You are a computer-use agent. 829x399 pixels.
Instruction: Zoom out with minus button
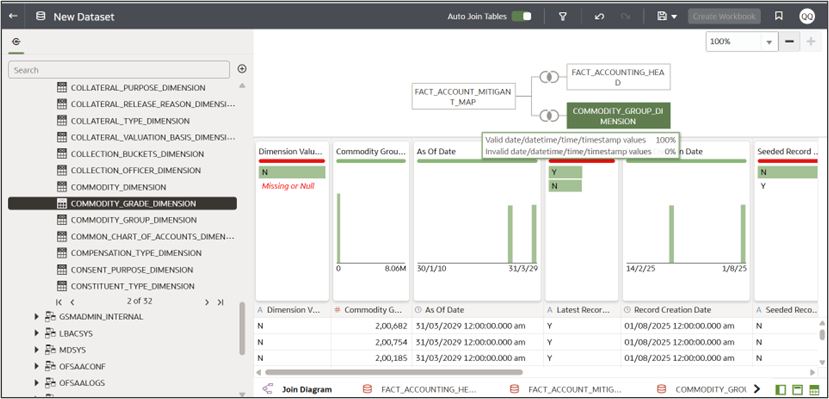tap(789, 42)
